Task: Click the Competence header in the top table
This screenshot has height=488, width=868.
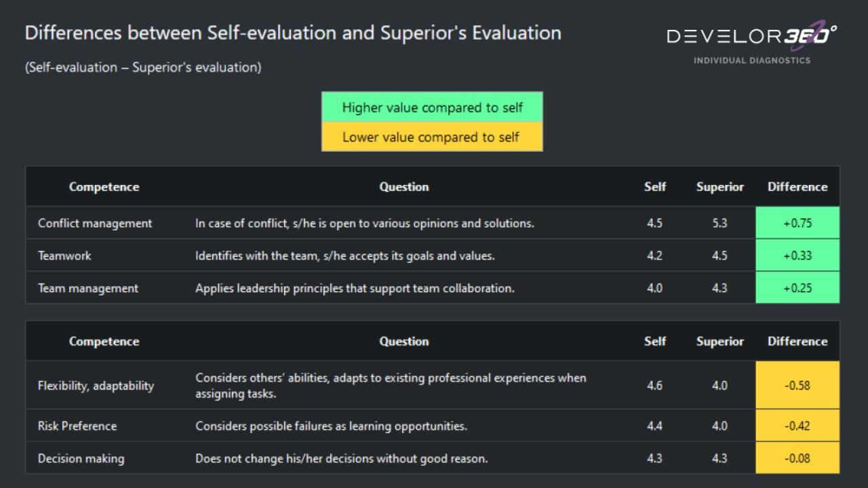Action: 104,187
